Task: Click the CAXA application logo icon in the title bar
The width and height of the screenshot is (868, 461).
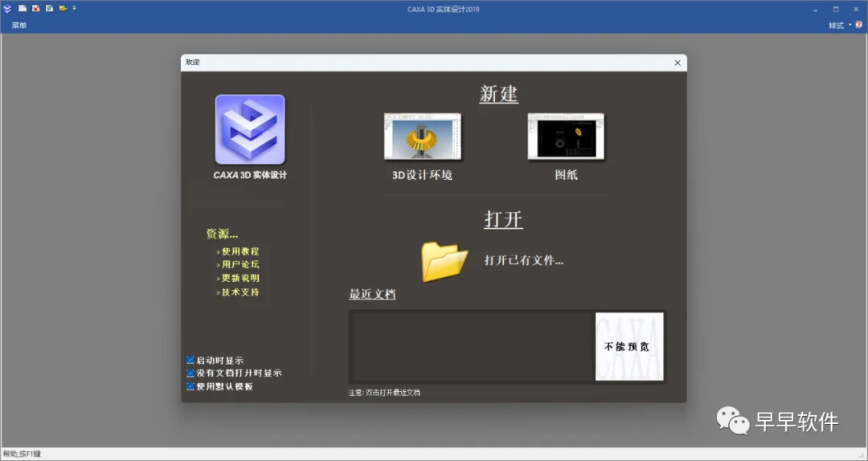Action: click(x=7, y=9)
